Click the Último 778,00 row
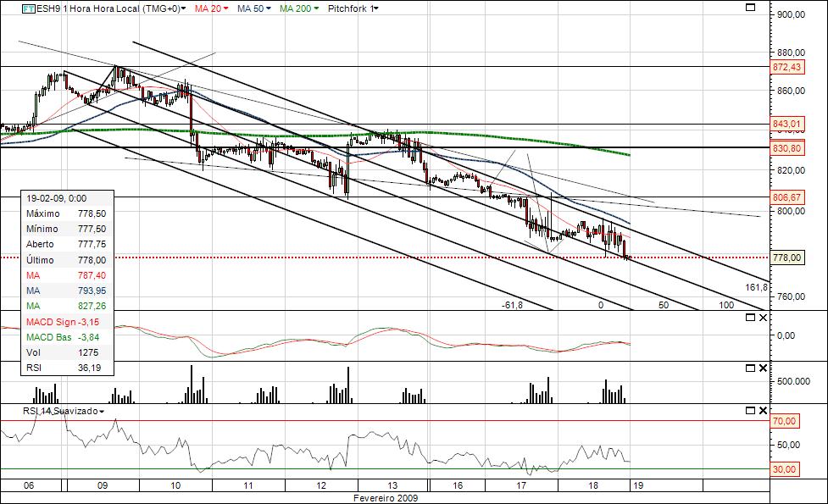The image size is (828, 504). tap(67, 260)
